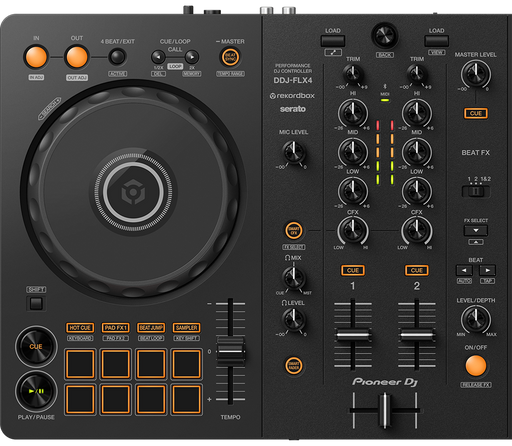Click the left deck LOAD button
Viewport: 512px width, 446px height.
333,41
